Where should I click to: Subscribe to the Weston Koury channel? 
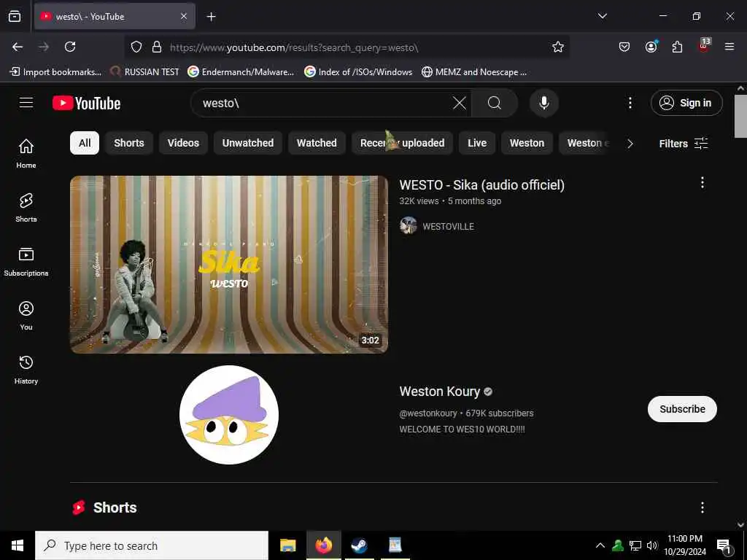682,409
